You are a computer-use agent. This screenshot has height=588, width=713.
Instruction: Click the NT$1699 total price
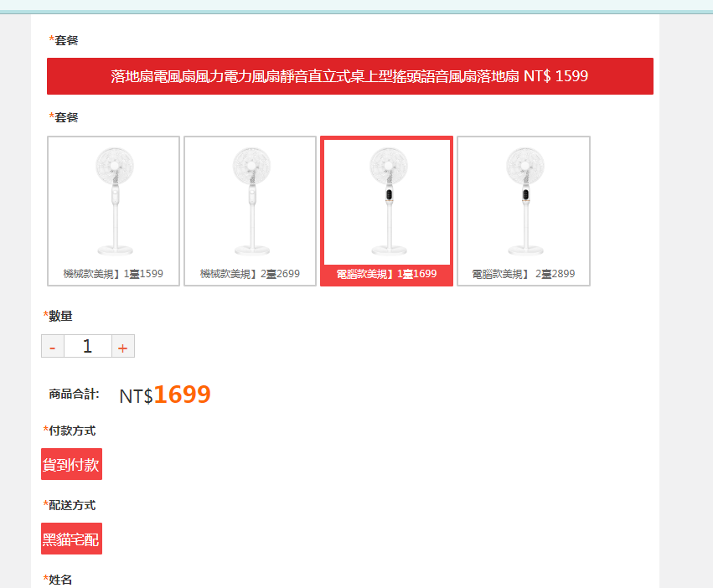(165, 395)
